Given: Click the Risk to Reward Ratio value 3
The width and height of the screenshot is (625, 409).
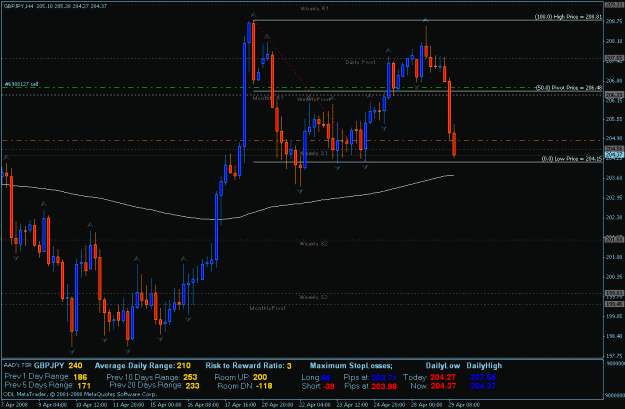Looking at the screenshot, I should tap(289, 366).
